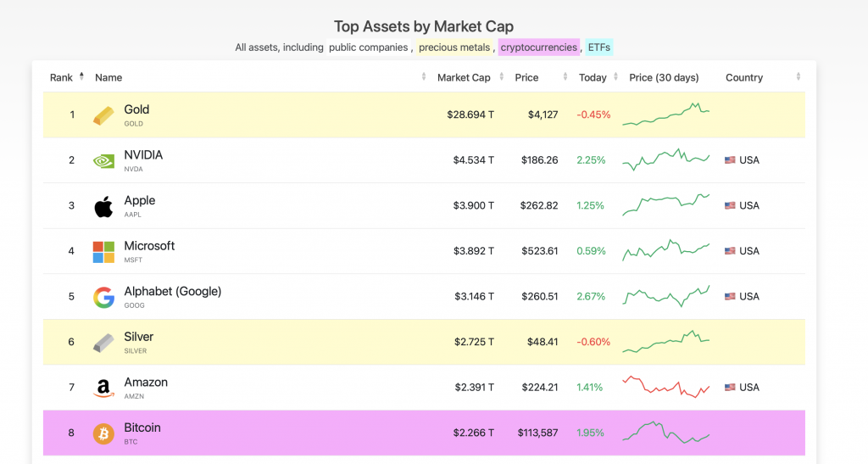Sort table by Today column header
Screen dimensions: 868x464
point(593,77)
